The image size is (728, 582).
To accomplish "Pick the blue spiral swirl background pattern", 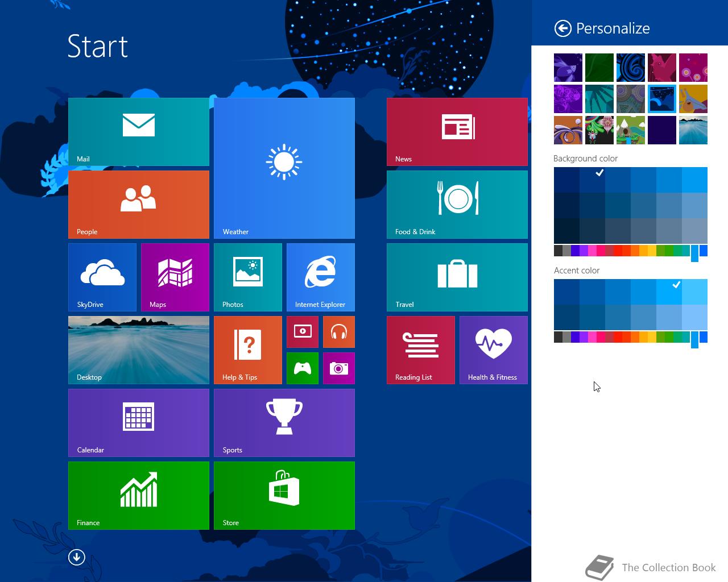I will [x=631, y=68].
